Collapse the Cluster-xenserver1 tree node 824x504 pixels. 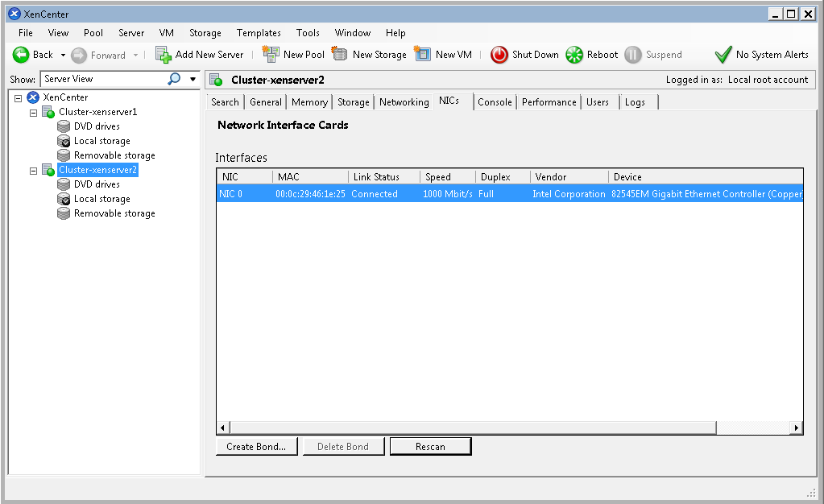coord(34,113)
